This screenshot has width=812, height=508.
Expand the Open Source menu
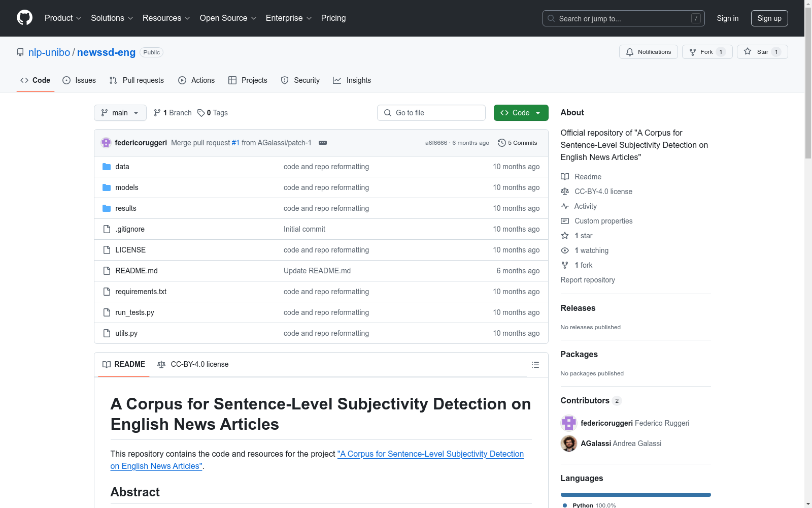(x=228, y=18)
